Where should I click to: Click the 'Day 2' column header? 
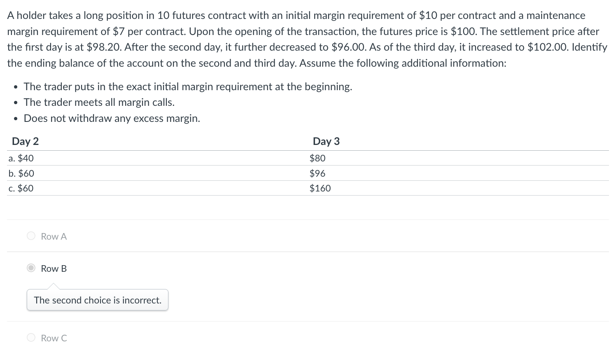pyautogui.click(x=26, y=141)
